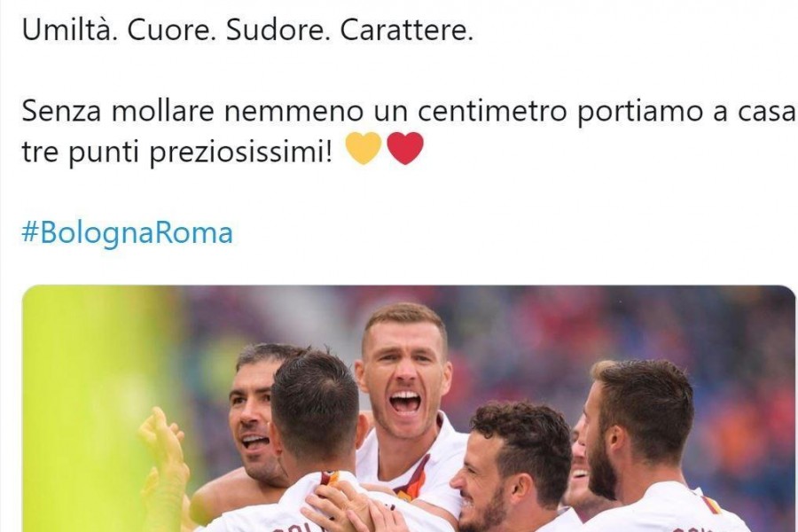Image resolution: width=798 pixels, height=532 pixels.
Task: Click the yellow heart emoji
Action: pyautogui.click(x=364, y=149)
